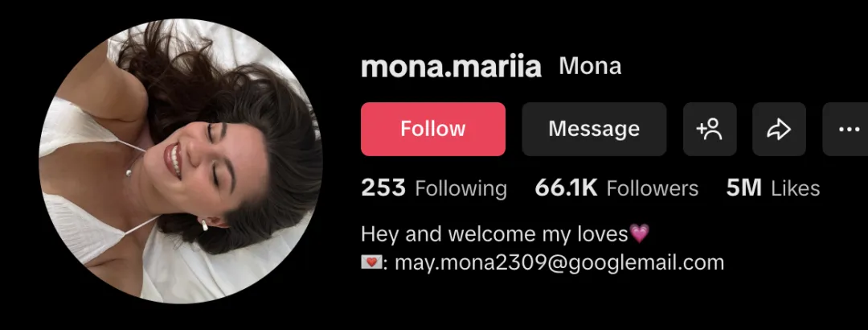Click the Mona display name
This screenshot has height=330, width=868.
[x=590, y=67]
